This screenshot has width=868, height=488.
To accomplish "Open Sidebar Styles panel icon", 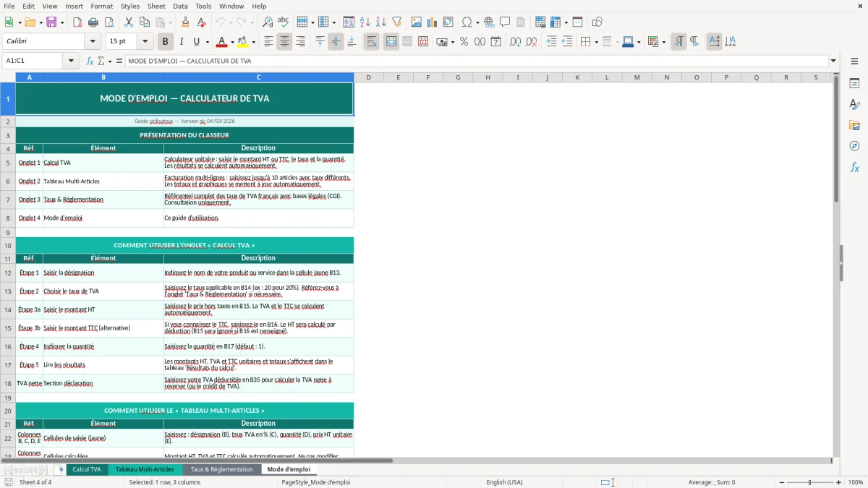I will (854, 104).
